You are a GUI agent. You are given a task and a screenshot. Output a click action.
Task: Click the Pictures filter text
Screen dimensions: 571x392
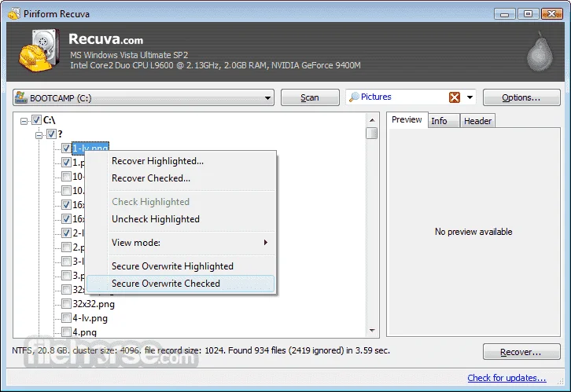pos(376,97)
